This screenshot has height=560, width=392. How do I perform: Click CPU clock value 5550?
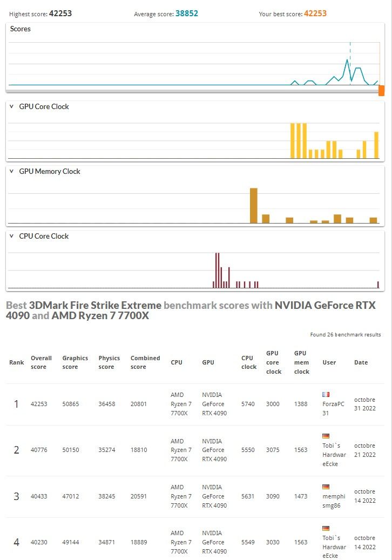point(248,450)
